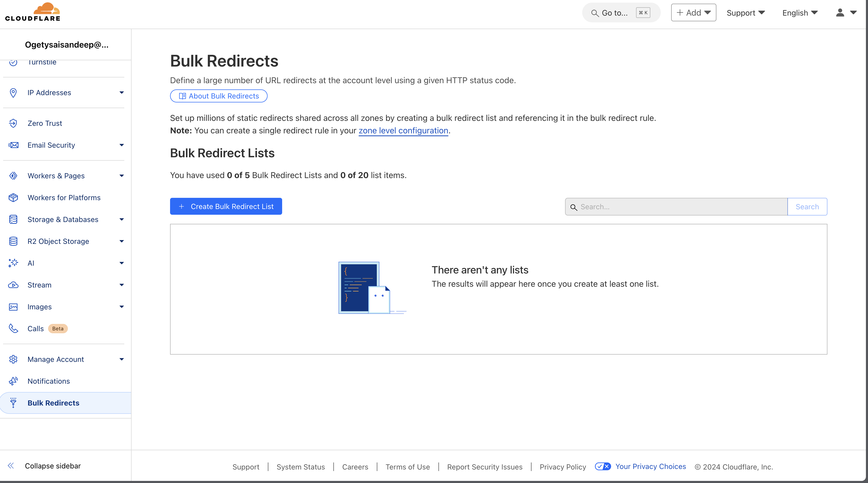Click the AI sparkle icon
868x483 pixels.
click(13, 263)
